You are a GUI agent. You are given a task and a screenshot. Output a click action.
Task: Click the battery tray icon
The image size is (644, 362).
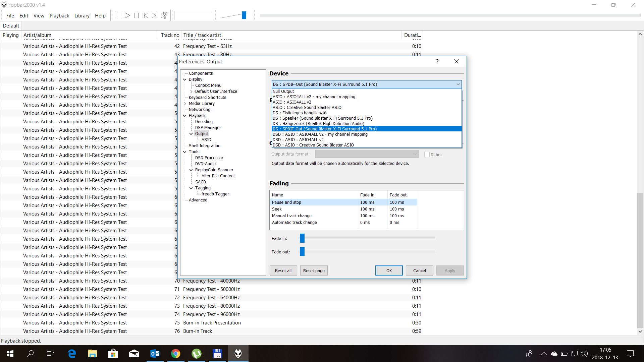pos(564,354)
